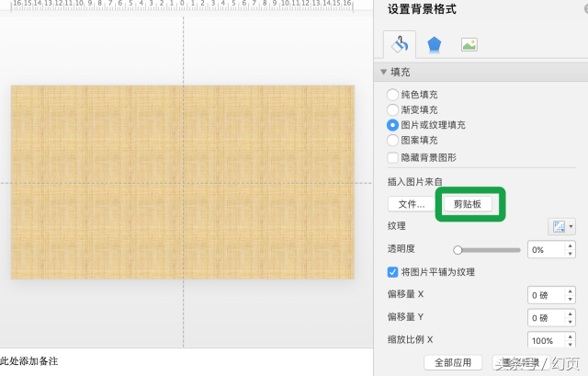Collapse the Fill section triangle
The width and height of the screenshot is (588, 376).
pos(383,72)
